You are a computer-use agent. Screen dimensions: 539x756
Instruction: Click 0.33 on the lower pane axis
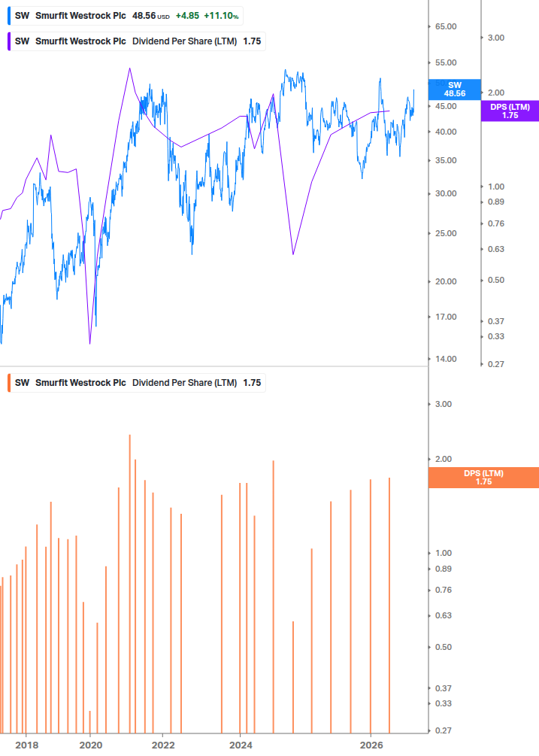[x=444, y=703]
